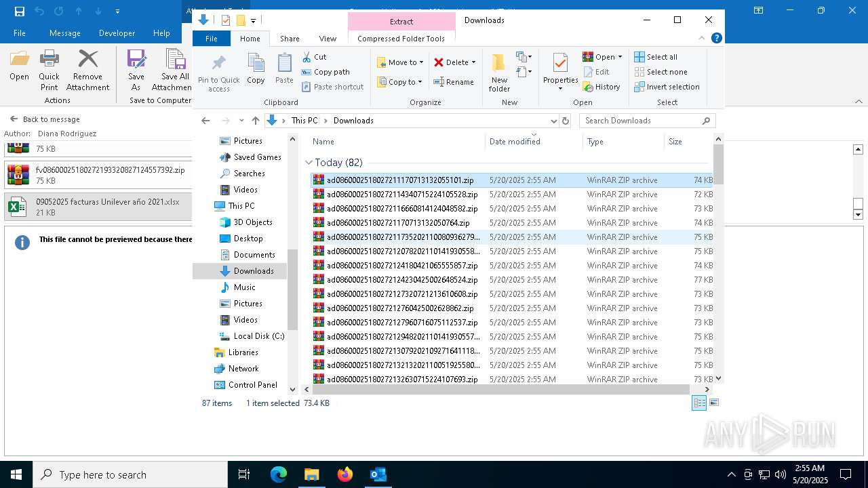Image resolution: width=868 pixels, height=488 pixels.
Task: Collapse the Today (82) group
Action: point(309,163)
